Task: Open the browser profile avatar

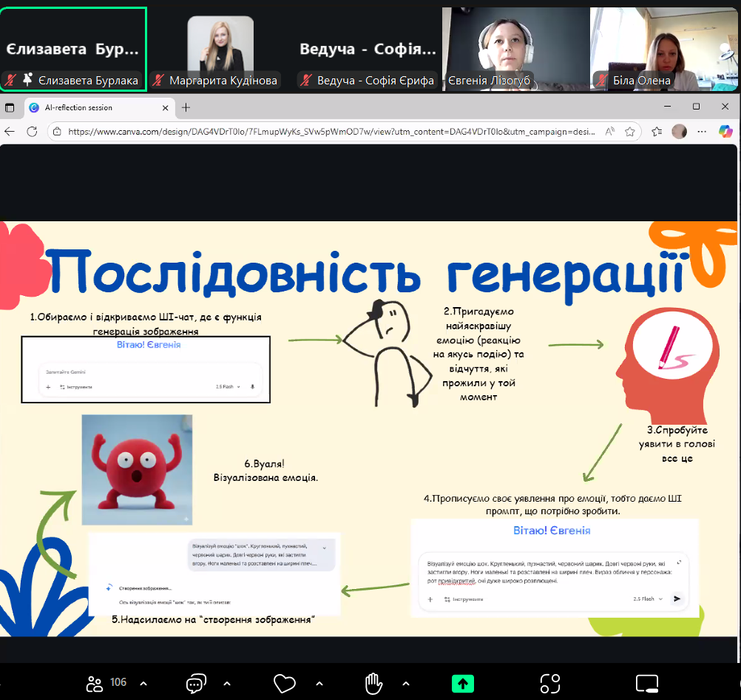Action: (x=679, y=132)
